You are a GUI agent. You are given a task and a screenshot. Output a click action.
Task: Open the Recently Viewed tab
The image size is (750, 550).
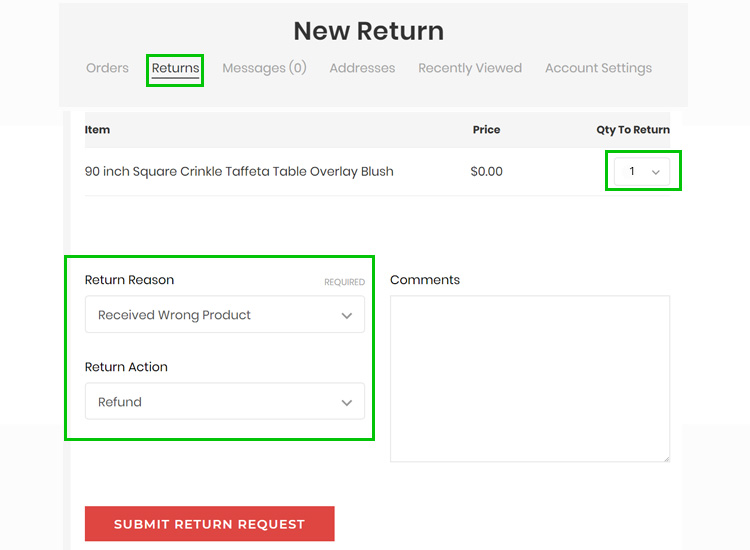pyautogui.click(x=470, y=68)
